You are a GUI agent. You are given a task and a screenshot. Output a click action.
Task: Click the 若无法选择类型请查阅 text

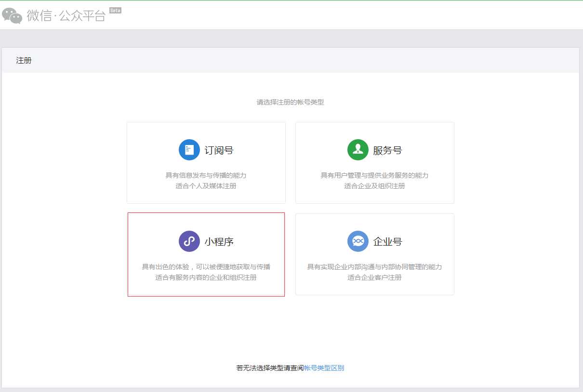click(x=270, y=368)
